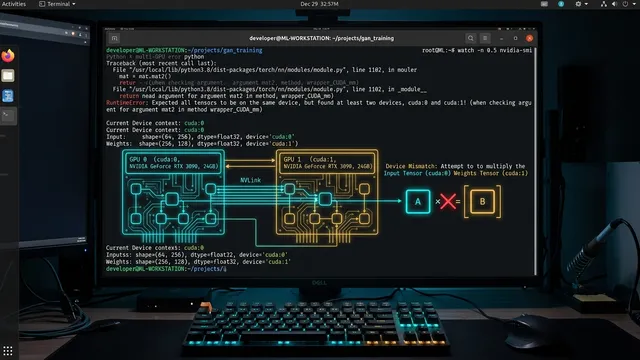Launch Firefox from the dock

8,56
